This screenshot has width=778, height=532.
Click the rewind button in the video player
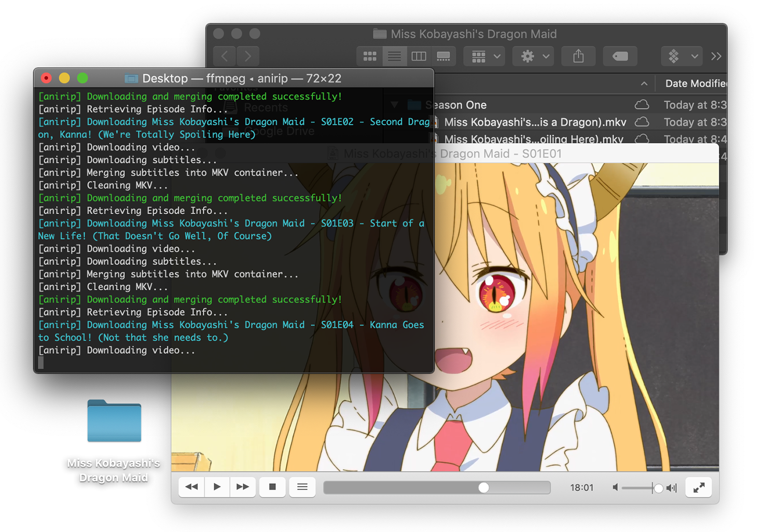191,487
